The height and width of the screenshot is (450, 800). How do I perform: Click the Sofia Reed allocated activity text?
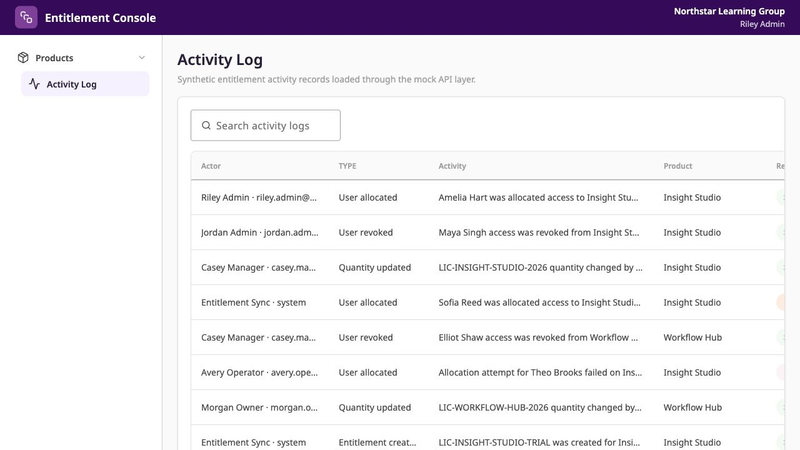coord(539,303)
